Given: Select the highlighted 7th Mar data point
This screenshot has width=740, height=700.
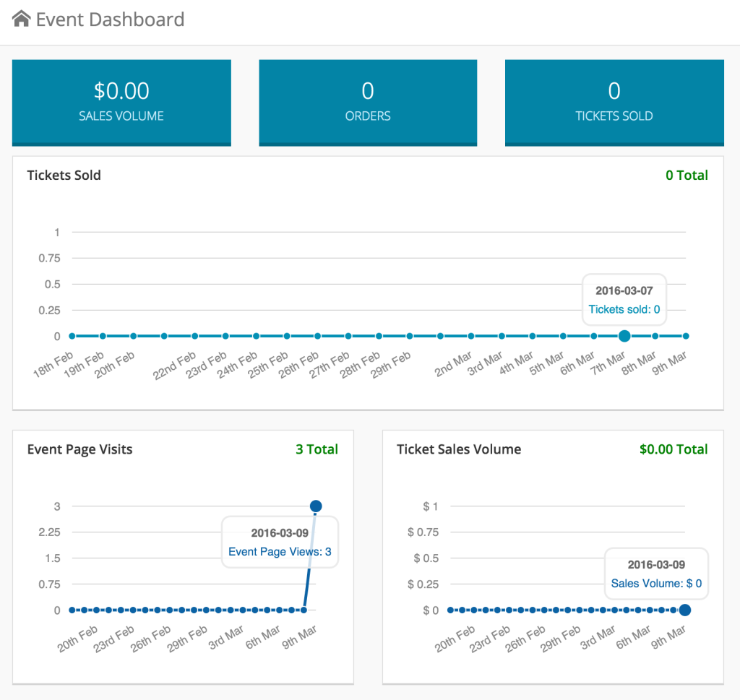Looking at the screenshot, I should (x=624, y=335).
